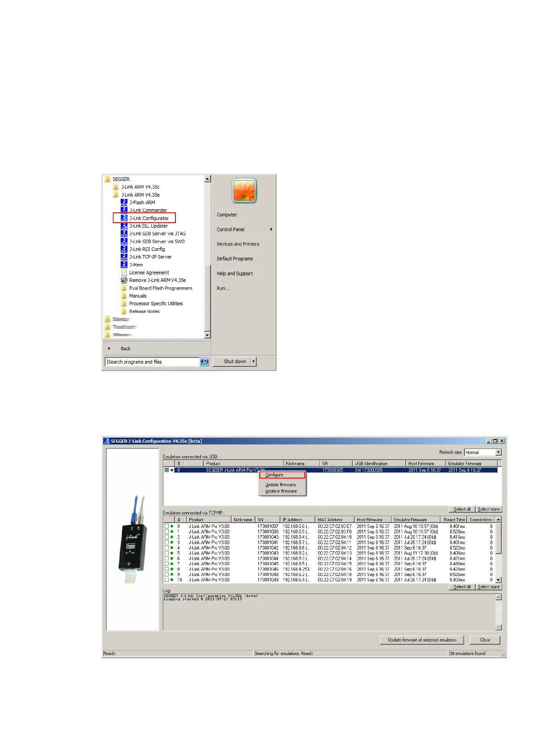Choose Replace firmware from context menu

pos(282,491)
